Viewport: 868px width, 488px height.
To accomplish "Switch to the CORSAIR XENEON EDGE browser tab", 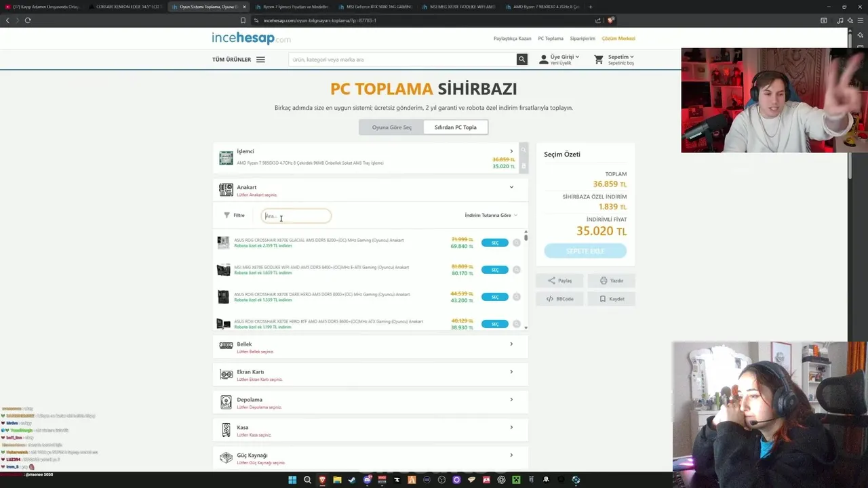I will [x=124, y=7].
